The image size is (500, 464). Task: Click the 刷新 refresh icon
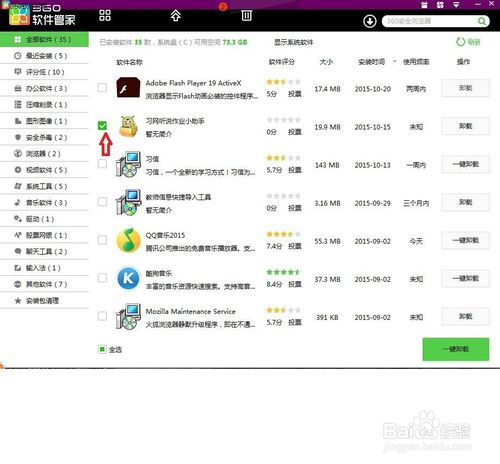[x=460, y=42]
